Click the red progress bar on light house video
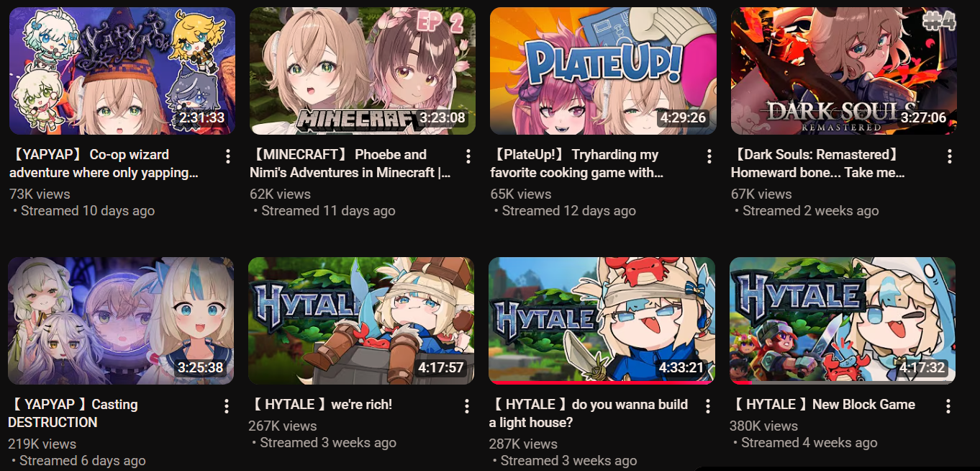 point(602,383)
